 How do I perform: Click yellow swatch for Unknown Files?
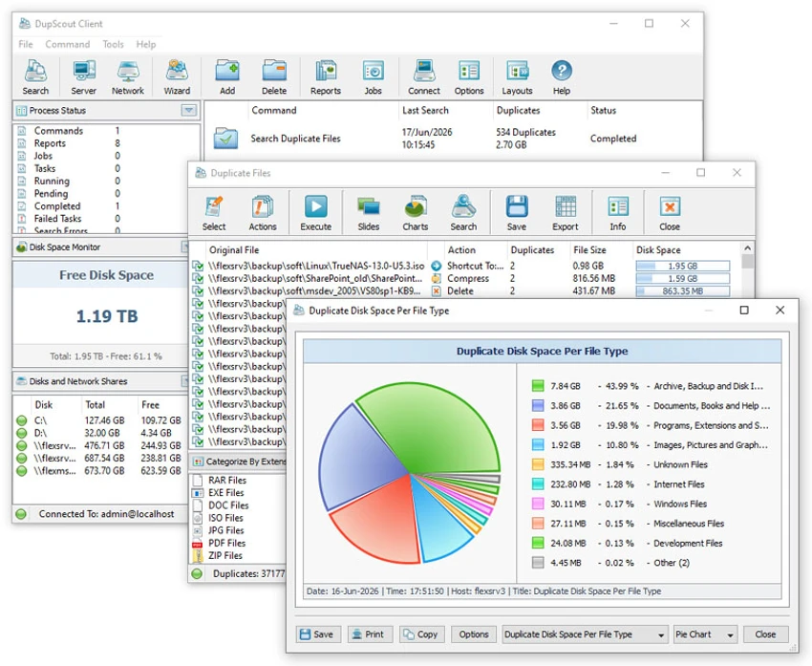click(x=538, y=464)
